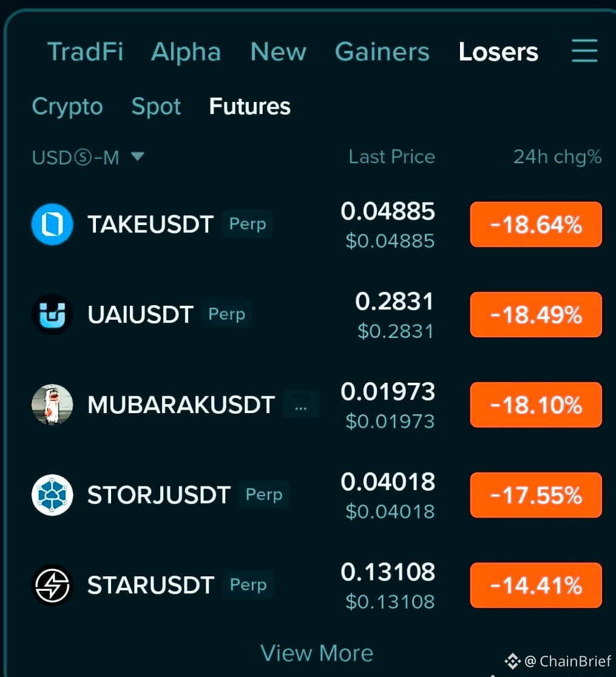Tap the STAR lightning bolt icon
616x677 pixels.
click(x=52, y=585)
